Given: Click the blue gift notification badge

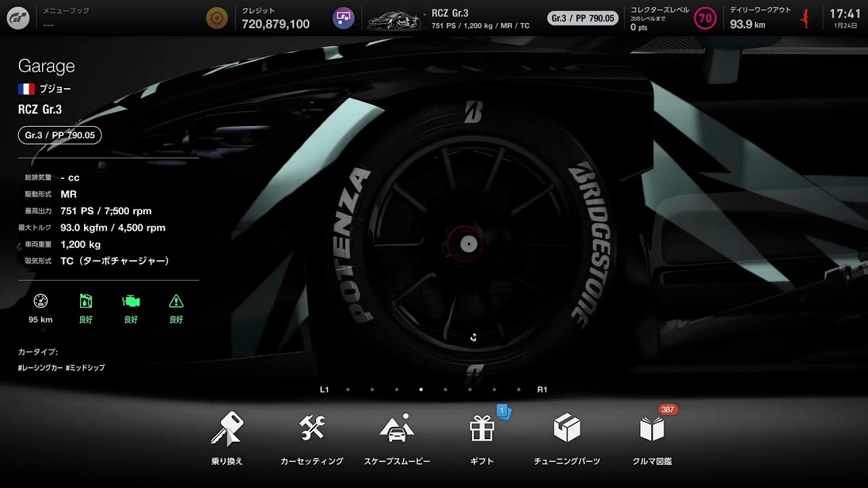Looking at the screenshot, I should click(503, 411).
